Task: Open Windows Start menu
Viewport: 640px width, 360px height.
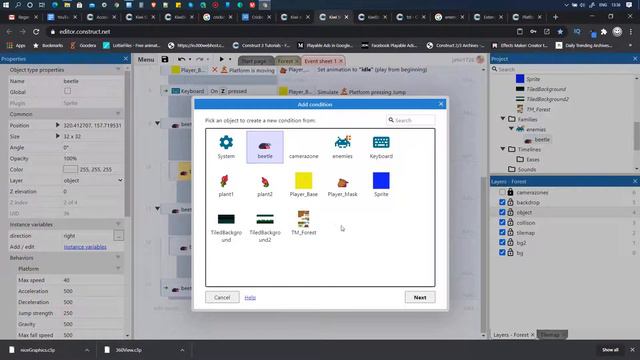Action: (x=6, y=5)
